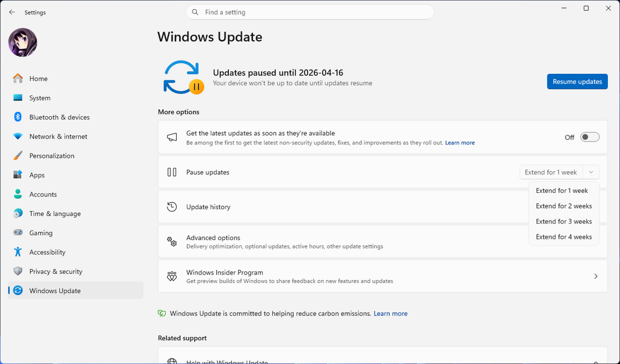Click the large paused update status icon

click(x=183, y=77)
